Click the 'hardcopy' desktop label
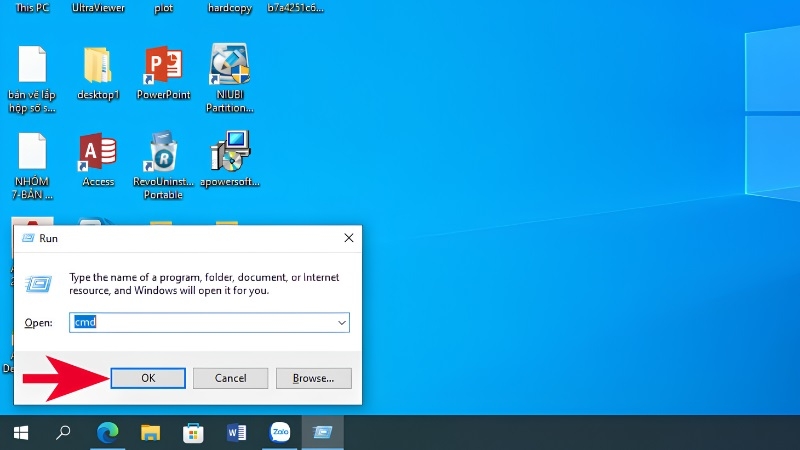 pyautogui.click(x=230, y=8)
